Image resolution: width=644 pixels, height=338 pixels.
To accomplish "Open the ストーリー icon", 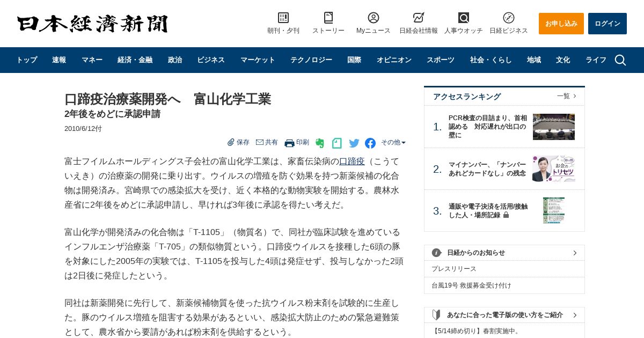I will [x=328, y=18].
